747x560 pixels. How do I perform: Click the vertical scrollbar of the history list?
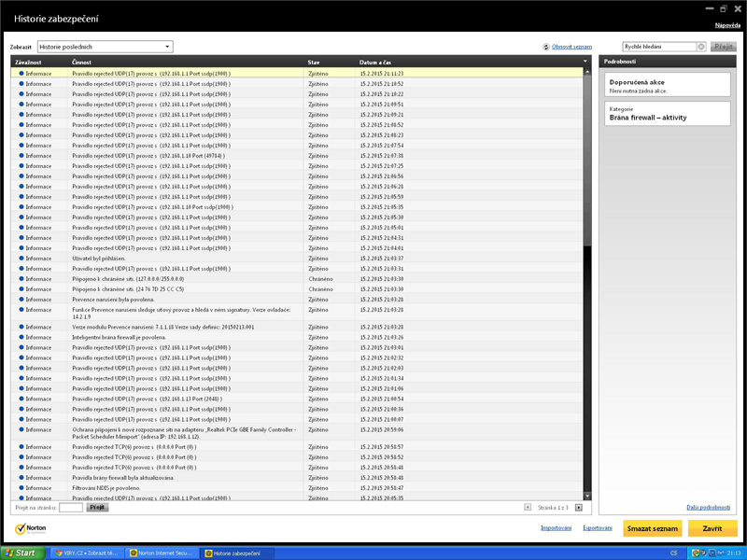[587, 280]
